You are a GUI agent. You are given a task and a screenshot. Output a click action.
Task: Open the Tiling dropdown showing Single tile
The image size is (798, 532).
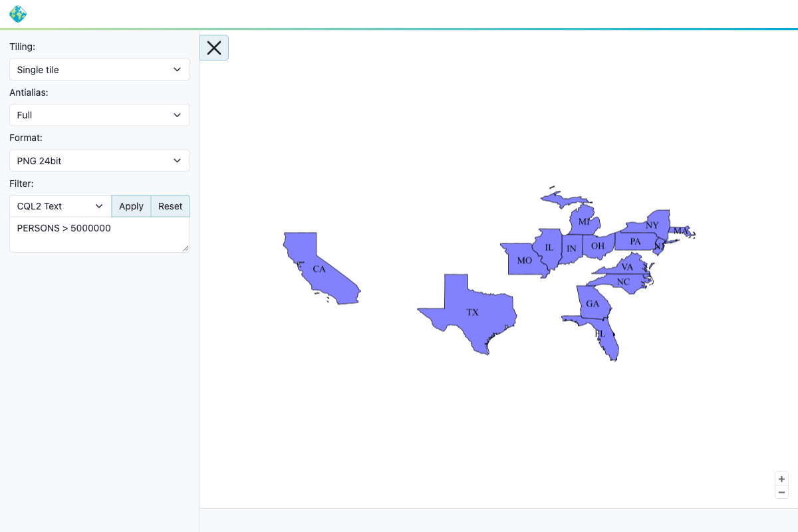click(100, 70)
